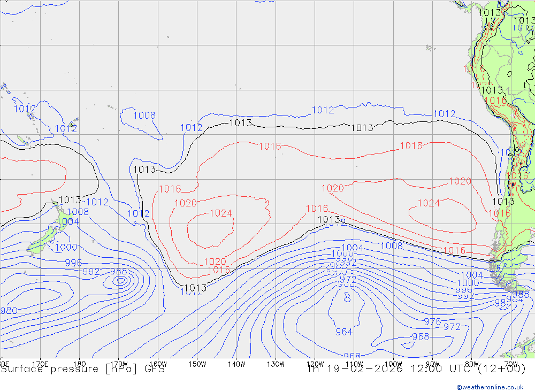535x392 pixels.
Task: Click the blue 976 isobar label
Action: pyautogui.click(x=433, y=322)
